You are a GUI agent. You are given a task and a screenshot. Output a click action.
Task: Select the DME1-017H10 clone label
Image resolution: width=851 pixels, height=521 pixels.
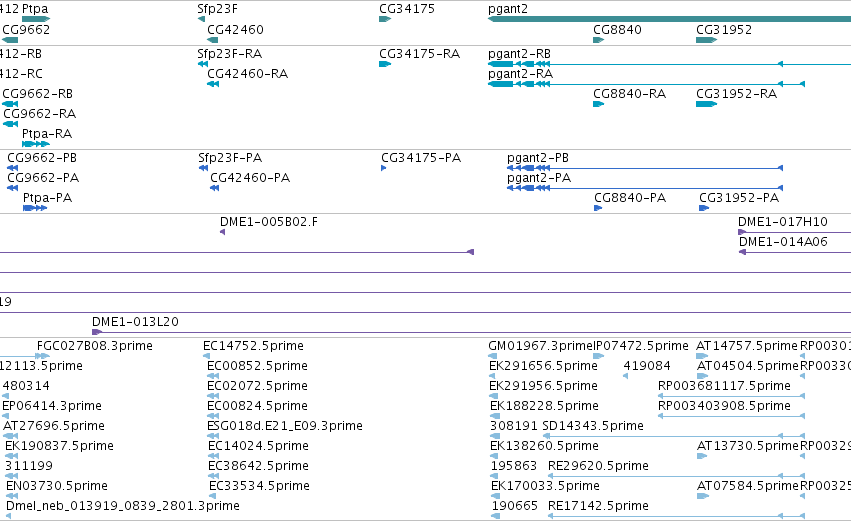(783, 222)
